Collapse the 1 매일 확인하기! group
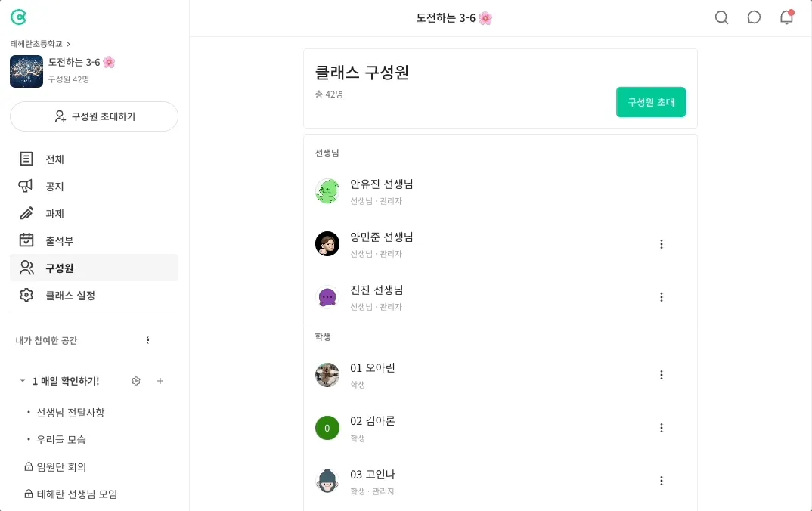 [x=23, y=382]
